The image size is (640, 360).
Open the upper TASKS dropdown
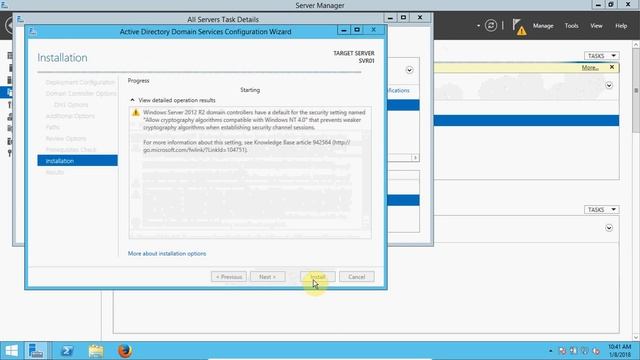[602, 56]
